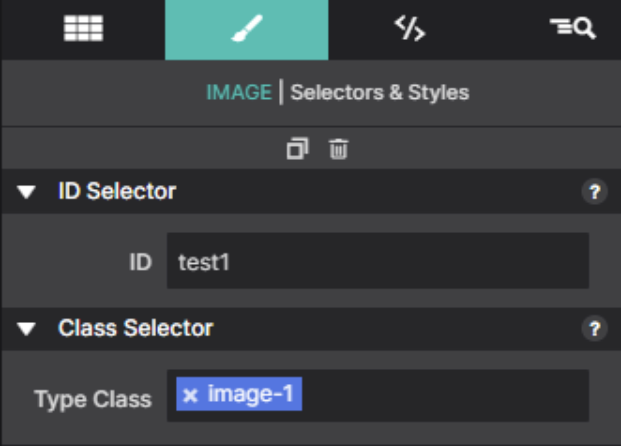This screenshot has width=626, height=446.
Task: Open the code editor tab
Action: pos(409,30)
